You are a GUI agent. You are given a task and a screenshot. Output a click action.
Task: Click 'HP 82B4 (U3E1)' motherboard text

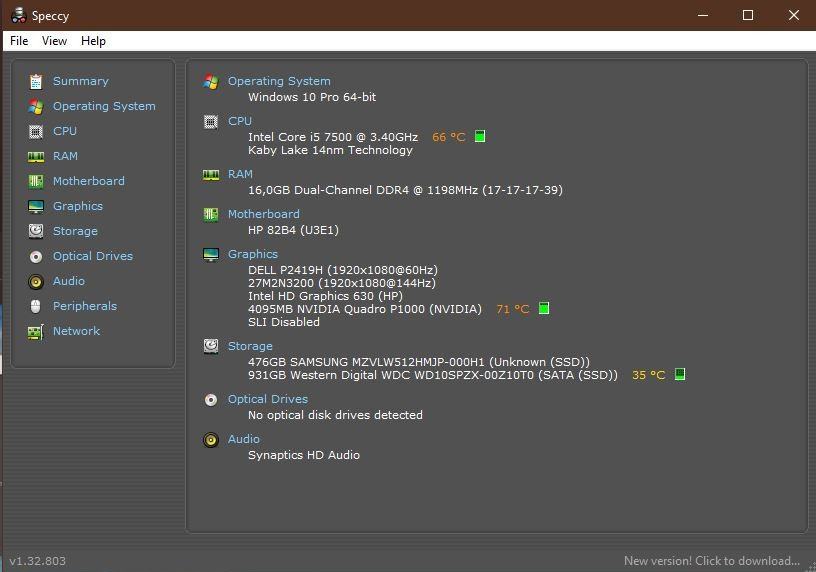coord(293,230)
